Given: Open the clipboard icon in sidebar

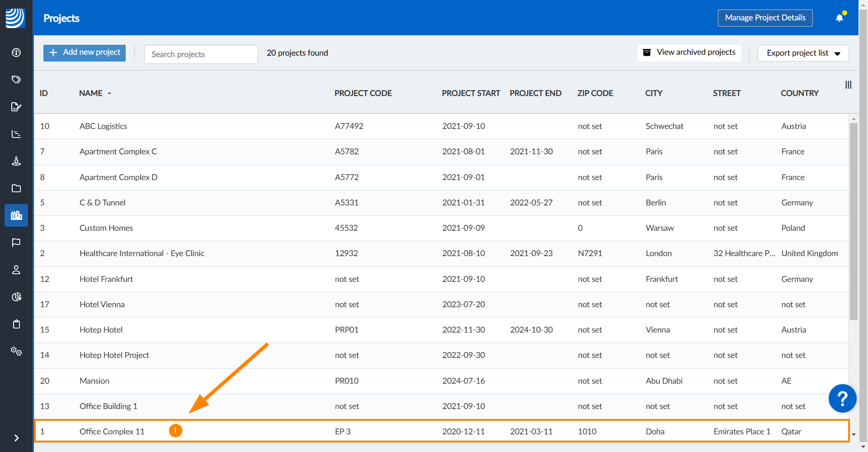Looking at the screenshot, I should click(x=16, y=324).
